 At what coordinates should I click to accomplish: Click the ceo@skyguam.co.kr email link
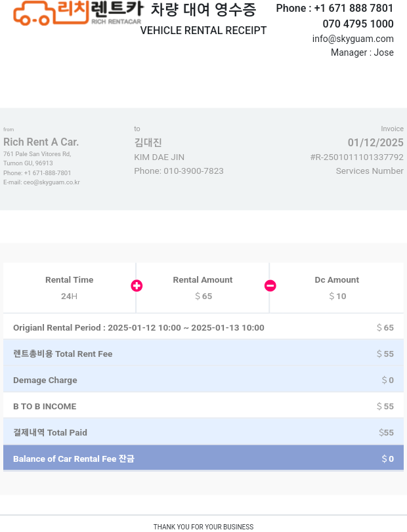(52, 182)
